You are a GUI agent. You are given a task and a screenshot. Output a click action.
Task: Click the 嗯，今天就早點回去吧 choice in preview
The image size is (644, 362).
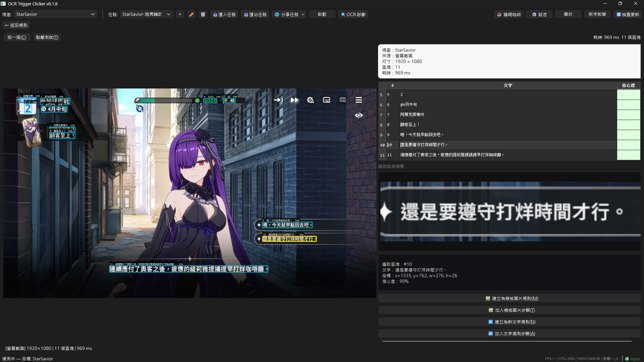(x=287, y=225)
